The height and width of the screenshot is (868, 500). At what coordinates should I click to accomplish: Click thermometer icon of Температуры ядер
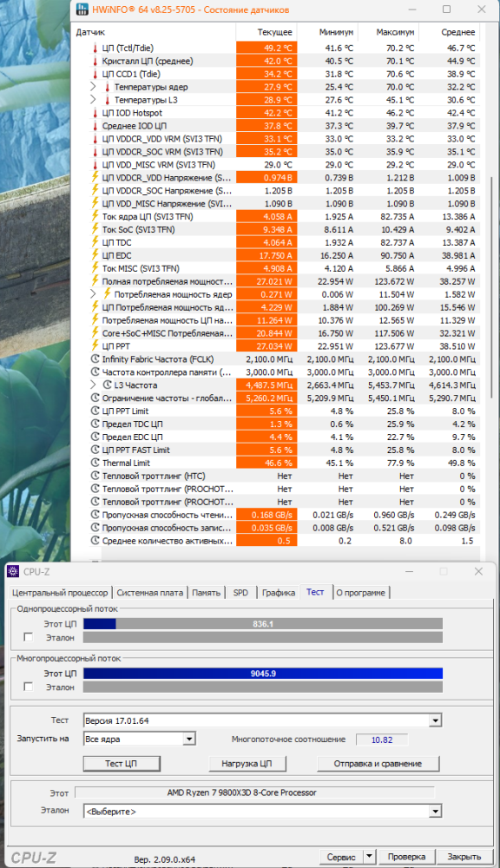coord(108,87)
